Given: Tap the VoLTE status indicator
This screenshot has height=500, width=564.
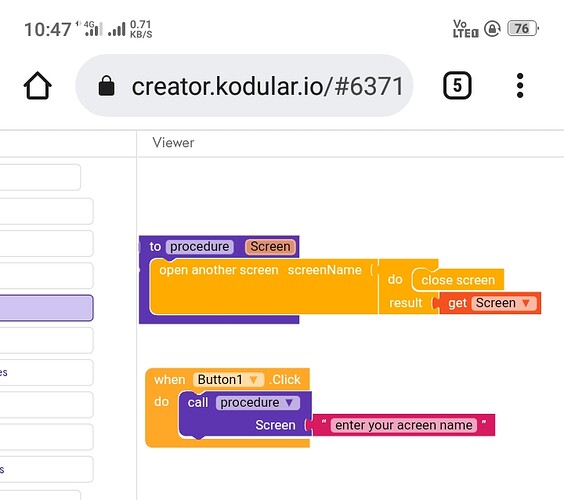Looking at the screenshot, I should [465, 29].
